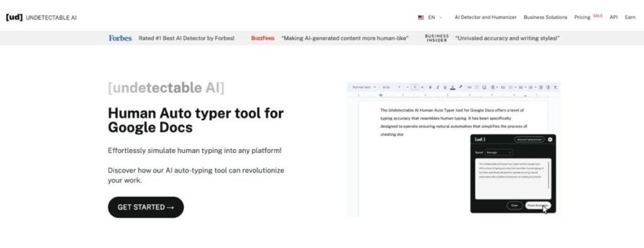Click the decrease indent icon
644x248 pixels.
(x=541, y=87)
